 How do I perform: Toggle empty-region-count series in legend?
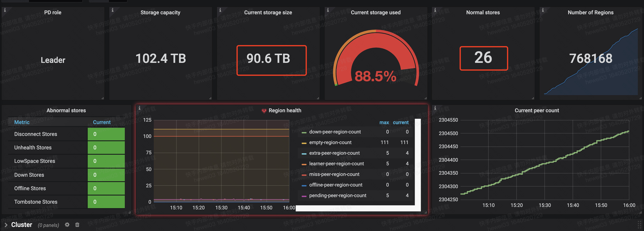point(330,142)
